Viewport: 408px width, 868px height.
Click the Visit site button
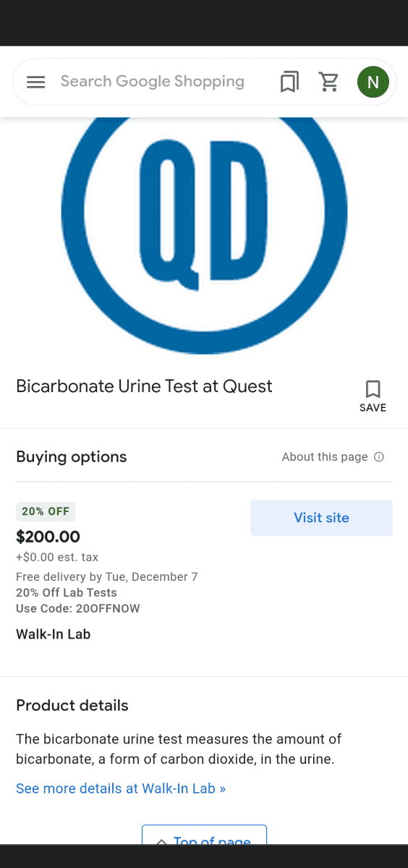(321, 518)
